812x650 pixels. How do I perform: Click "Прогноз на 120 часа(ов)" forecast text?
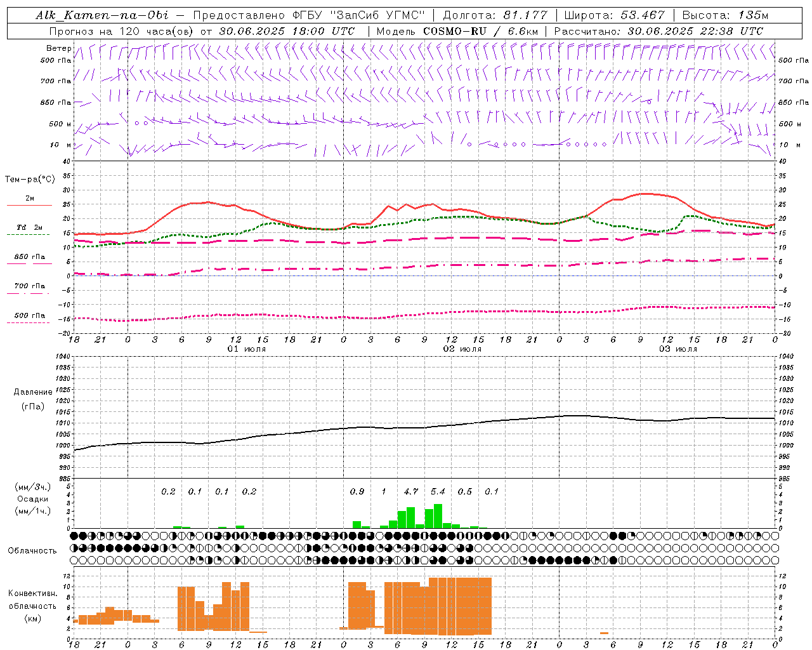pos(122,31)
